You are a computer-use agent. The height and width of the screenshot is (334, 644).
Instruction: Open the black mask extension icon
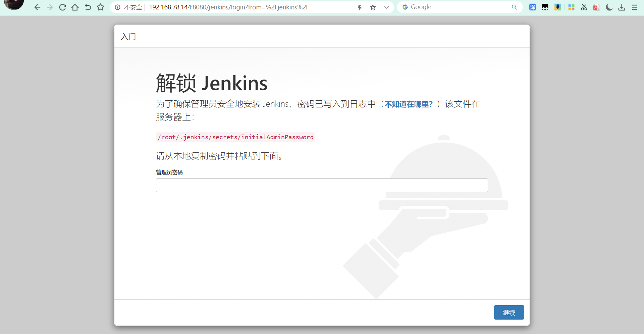(x=545, y=7)
